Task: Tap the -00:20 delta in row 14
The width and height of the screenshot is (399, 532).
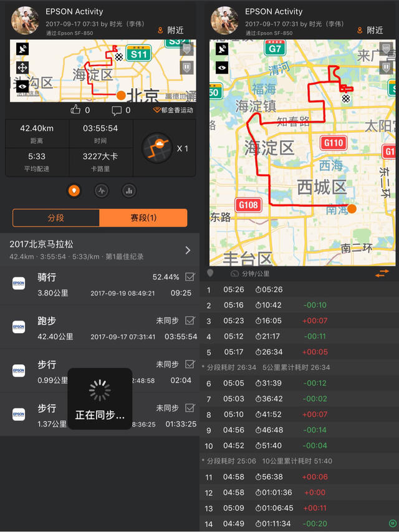Action: [314, 523]
